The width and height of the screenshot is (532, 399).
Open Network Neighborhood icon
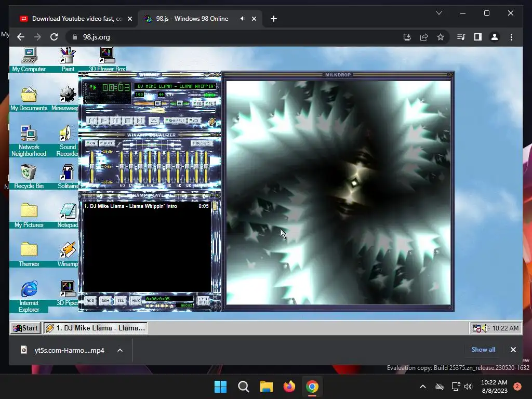[x=29, y=141]
